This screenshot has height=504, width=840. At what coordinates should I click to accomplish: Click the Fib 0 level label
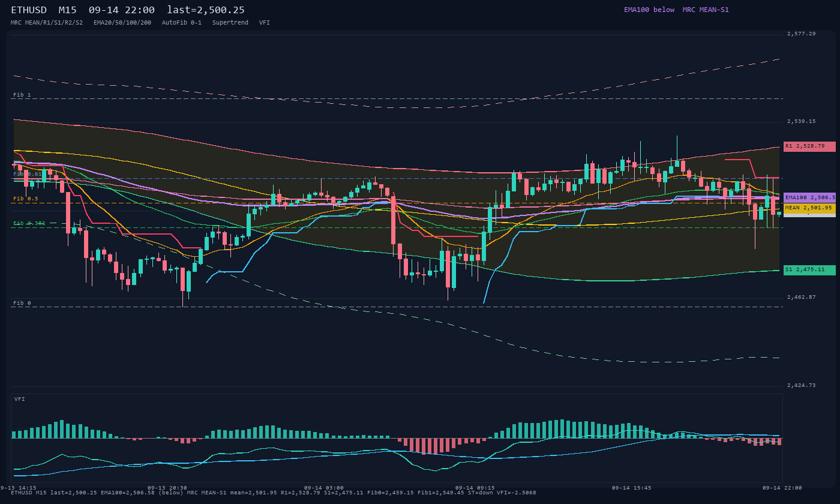click(x=22, y=303)
